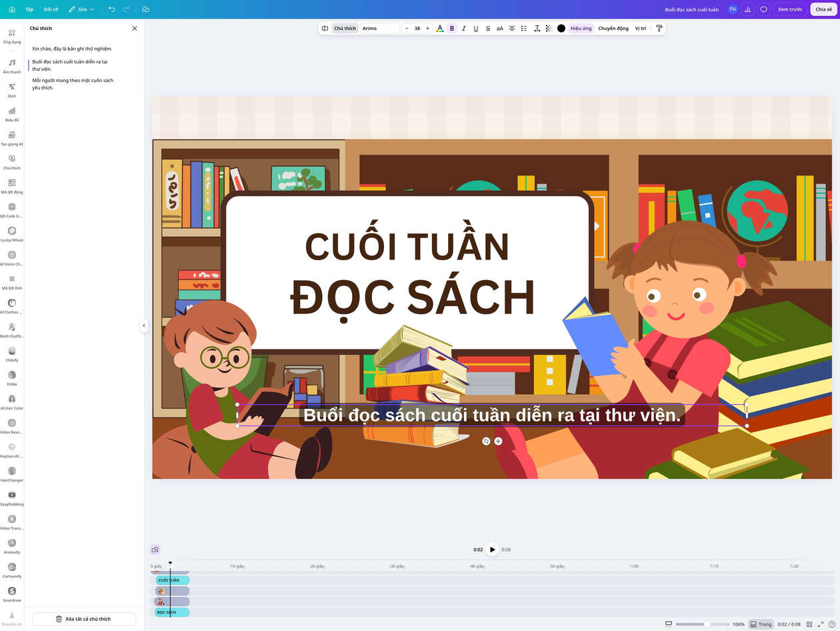Screen dimensions: 840x631
Task: Open the Chuyển động animation tab
Action: [613, 29]
